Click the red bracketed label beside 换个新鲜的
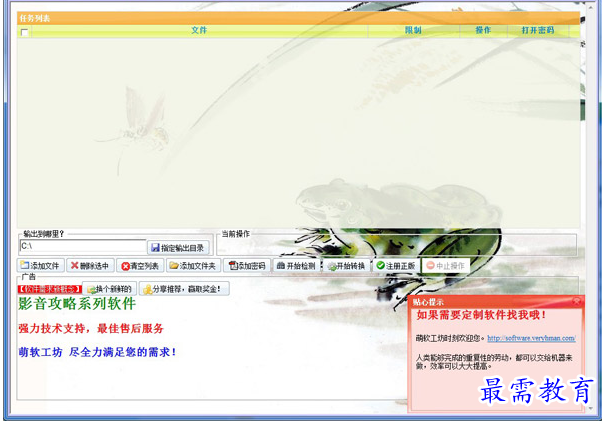602x422 pixels. tap(50, 289)
